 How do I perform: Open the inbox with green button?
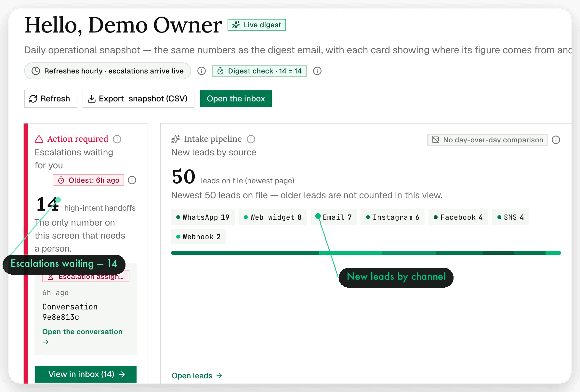(236, 99)
